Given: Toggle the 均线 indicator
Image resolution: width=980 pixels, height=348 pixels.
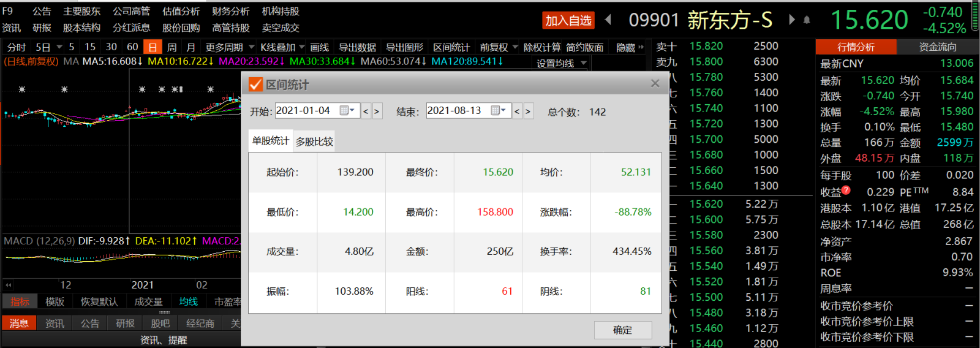Looking at the screenshot, I should 188,301.
